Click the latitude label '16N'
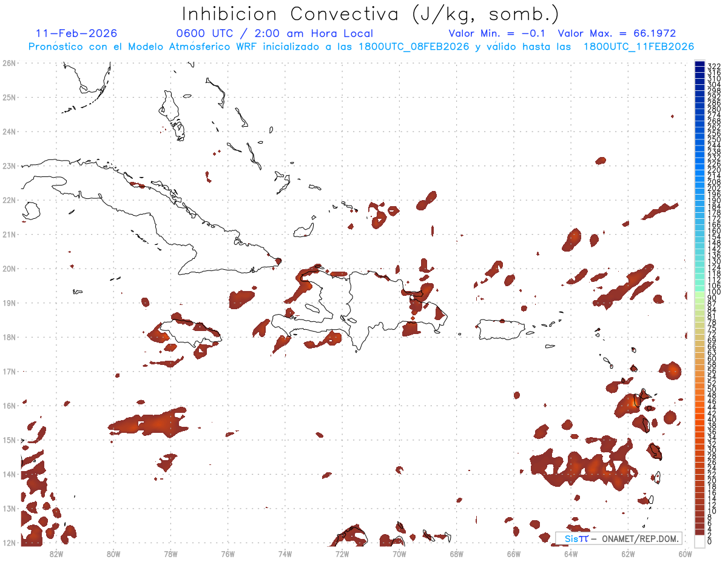Viewport: 728px width, 562px height. (x=9, y=405)
